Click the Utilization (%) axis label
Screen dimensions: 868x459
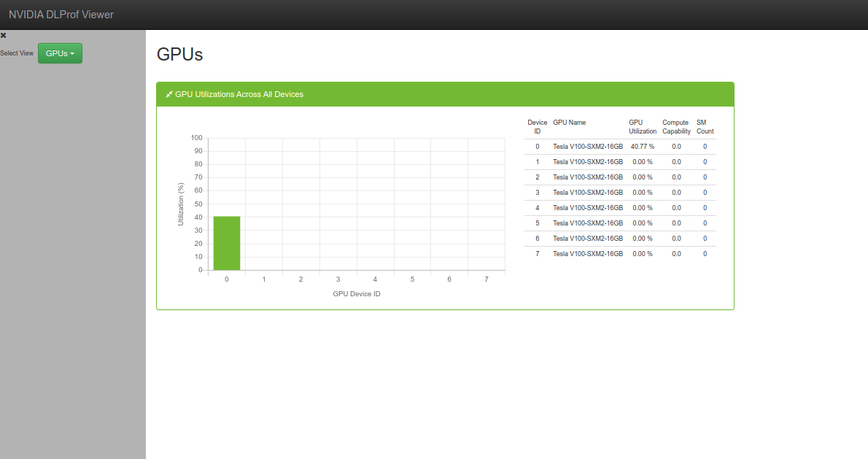[x=181, y=204]
